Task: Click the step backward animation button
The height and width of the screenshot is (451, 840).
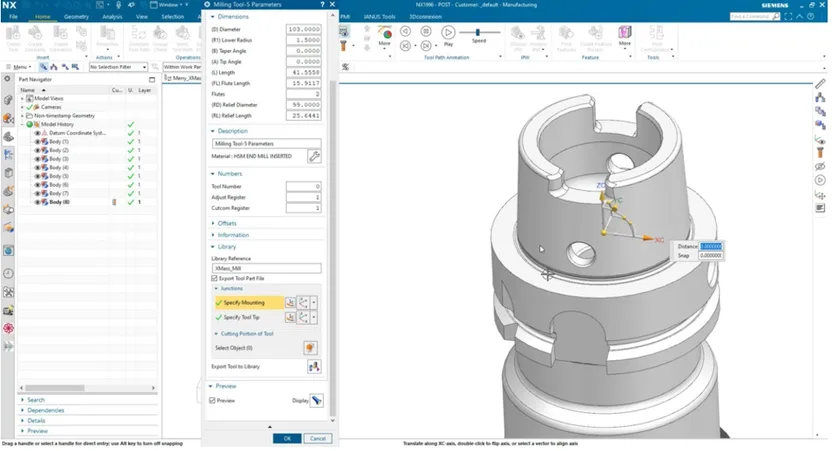Action: [406, 32]
